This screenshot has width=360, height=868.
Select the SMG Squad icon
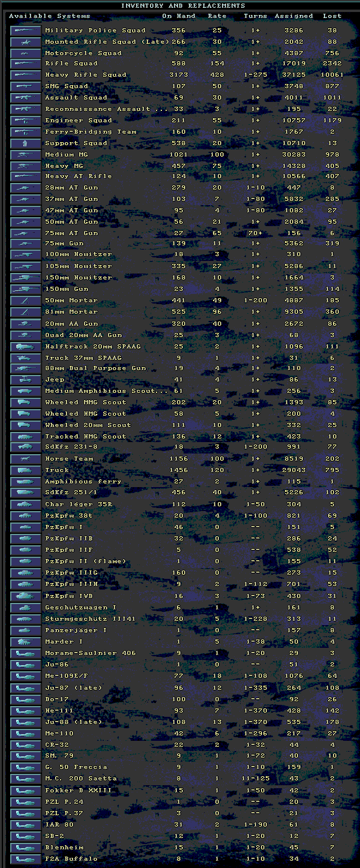coord(26,86)
